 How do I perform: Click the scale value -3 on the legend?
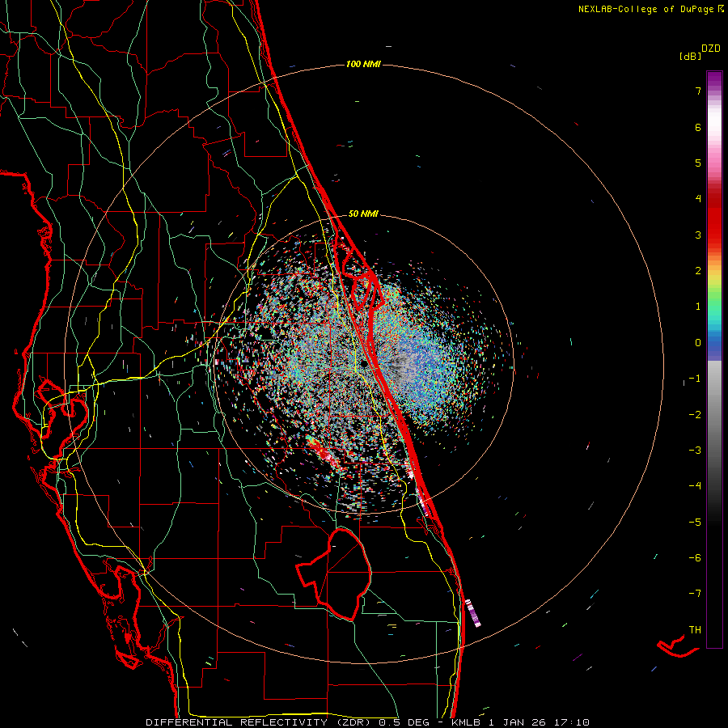[695, 451]
